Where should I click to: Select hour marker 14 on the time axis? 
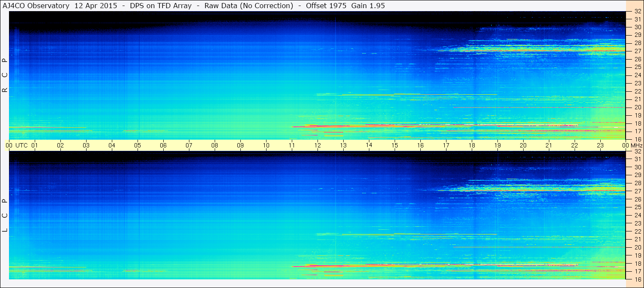[369, 145]
